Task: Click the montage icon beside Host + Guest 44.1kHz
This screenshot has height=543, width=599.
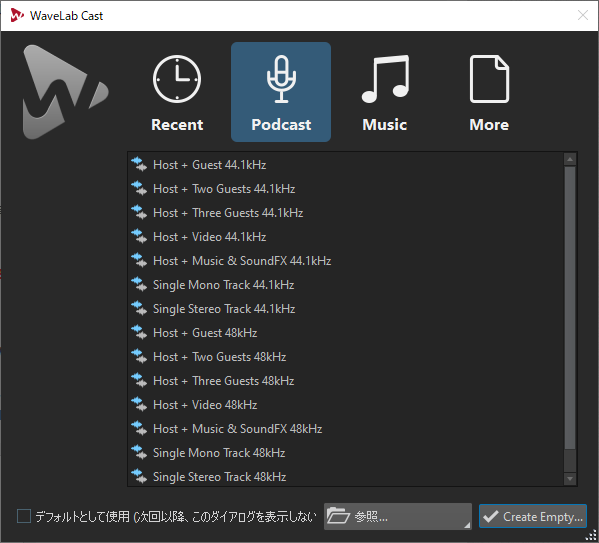Action: tap(139, 165)
